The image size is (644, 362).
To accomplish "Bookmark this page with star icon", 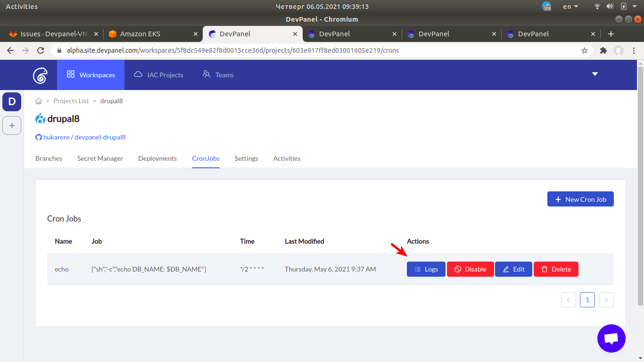I will [585, 50].
